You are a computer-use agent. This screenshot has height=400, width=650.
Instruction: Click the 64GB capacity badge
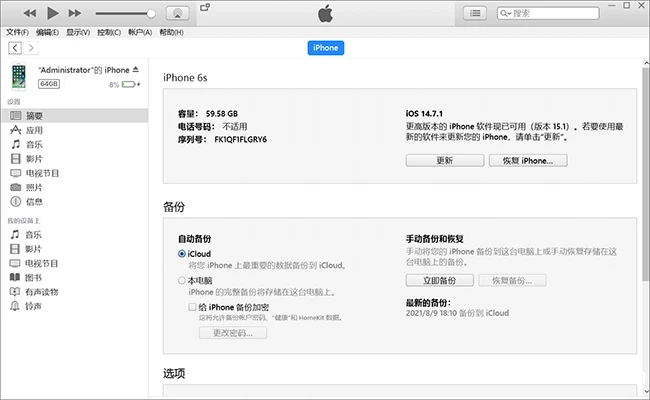(49, 84)
